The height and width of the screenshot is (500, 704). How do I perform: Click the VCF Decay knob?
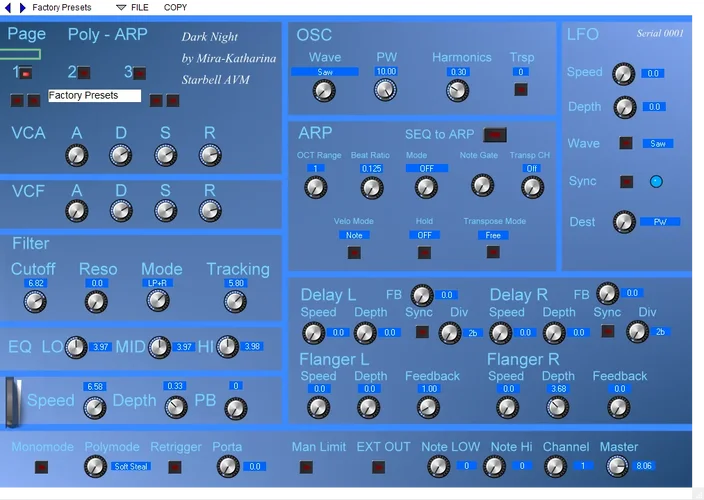[121, 211]
